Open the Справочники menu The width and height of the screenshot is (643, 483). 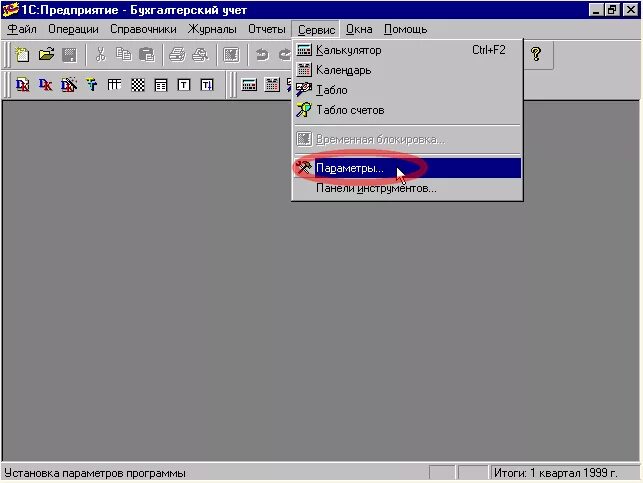(143, 30)
